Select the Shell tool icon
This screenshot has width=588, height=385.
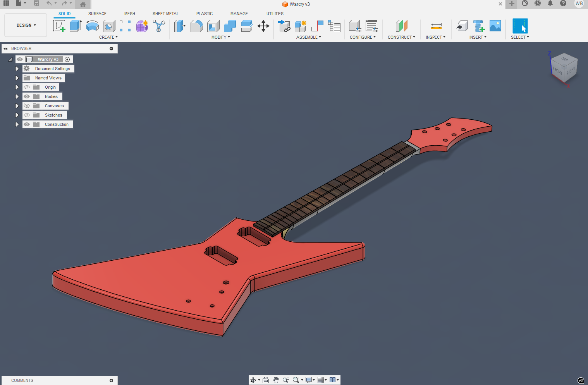tap(213, 26)
